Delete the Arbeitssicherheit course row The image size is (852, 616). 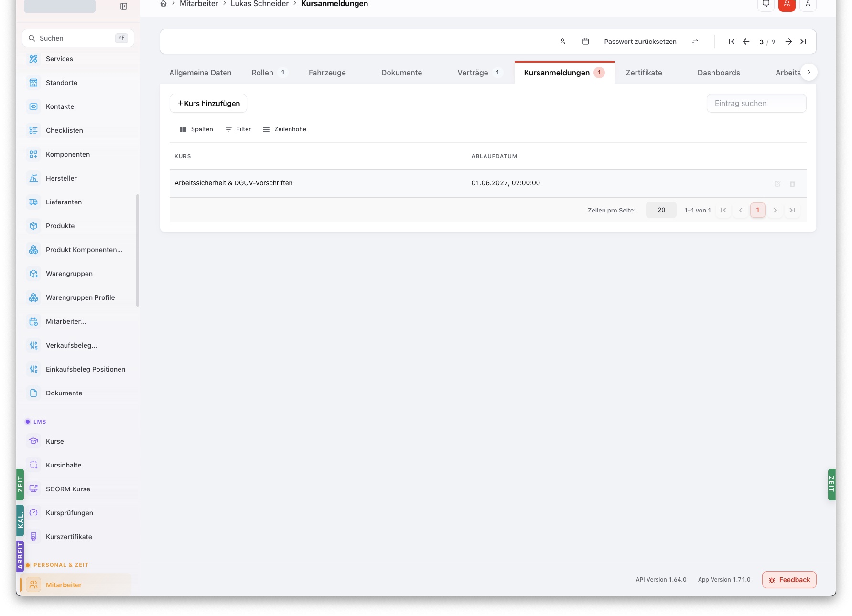pyautogui.click(x=792, y=183)
